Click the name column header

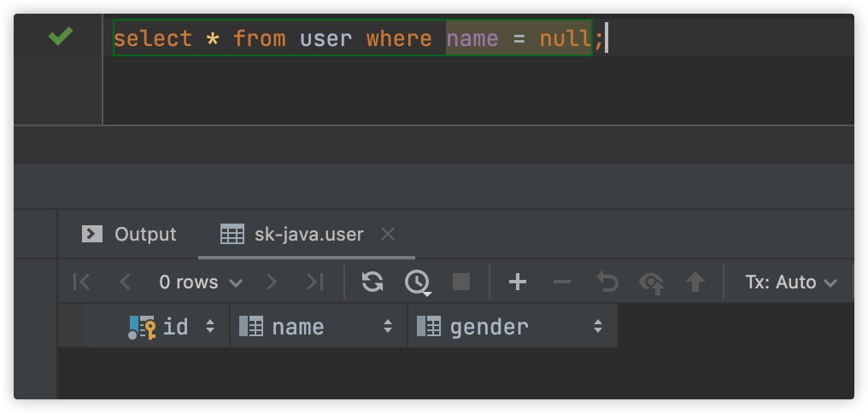[x=319, y=327]
